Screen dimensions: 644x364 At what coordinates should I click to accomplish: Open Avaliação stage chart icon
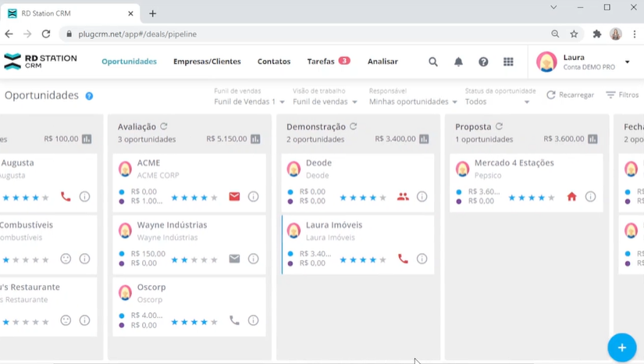(x=255, y=139)
